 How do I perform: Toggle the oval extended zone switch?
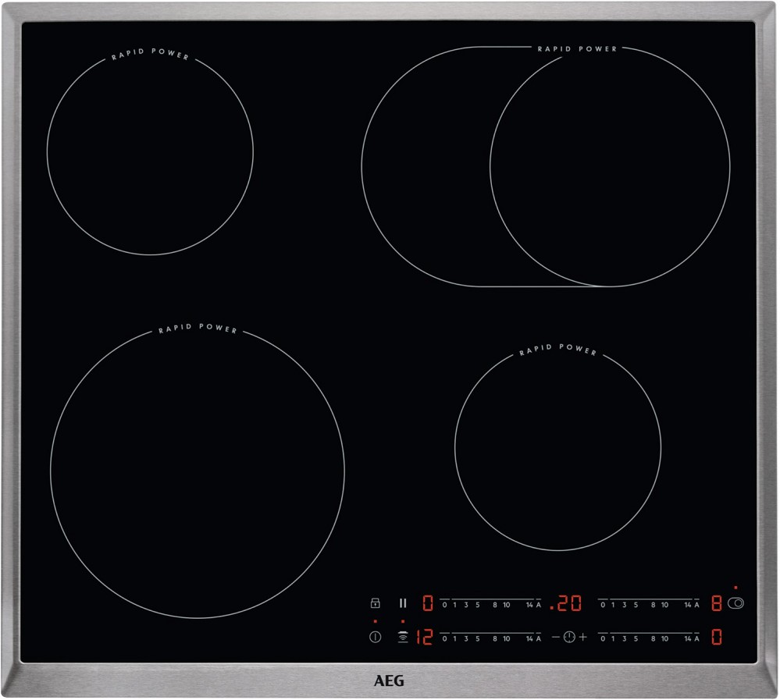[735, 602]
